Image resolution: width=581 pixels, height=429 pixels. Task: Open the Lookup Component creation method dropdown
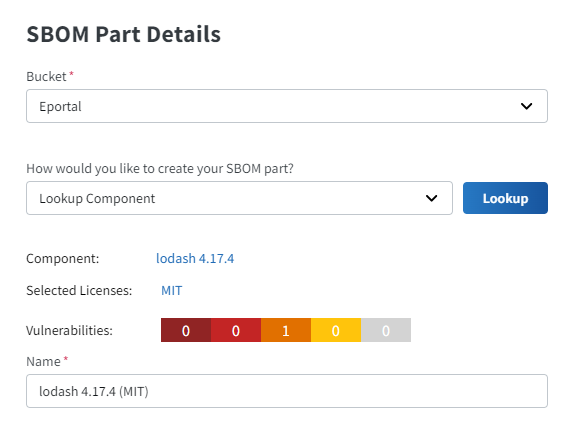(x=239, y=198)
